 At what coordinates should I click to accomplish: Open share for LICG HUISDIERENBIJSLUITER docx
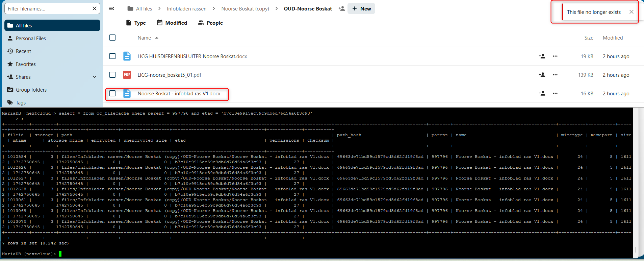pyautogui.click(x=542, y=56)
